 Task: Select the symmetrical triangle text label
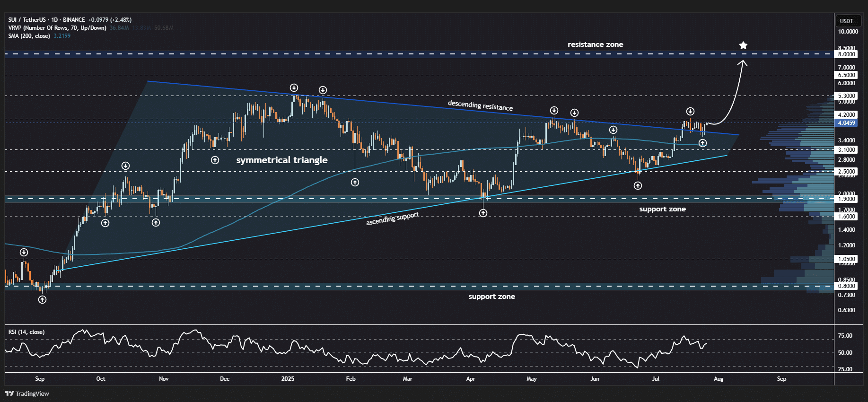(281, 160)
